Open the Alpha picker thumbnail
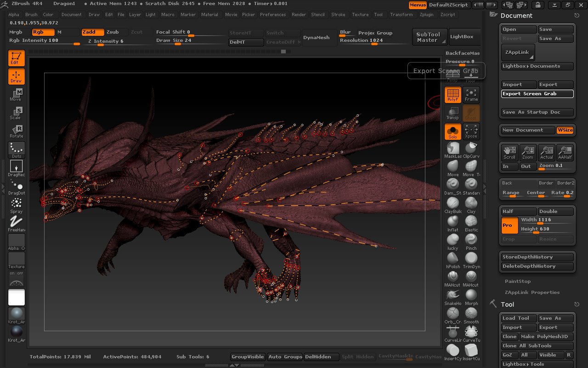The height and width of the screenshot is (368, 588). [x=16, y=241]
